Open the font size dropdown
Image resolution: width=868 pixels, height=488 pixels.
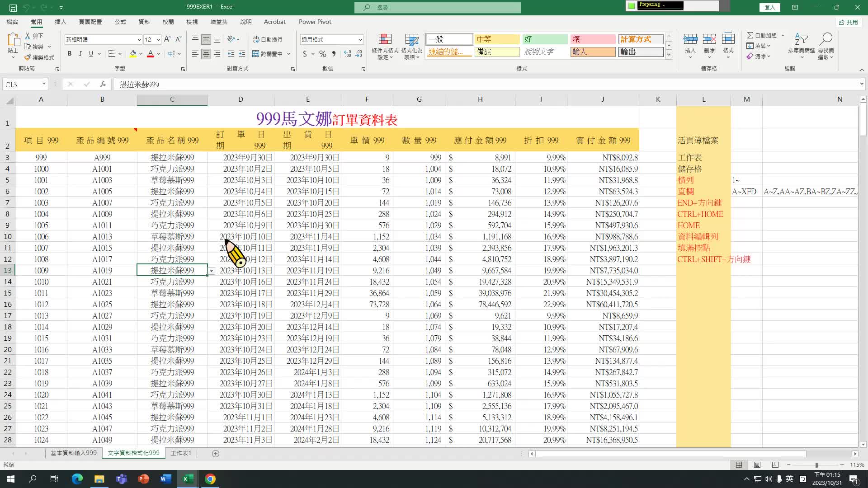158,40
